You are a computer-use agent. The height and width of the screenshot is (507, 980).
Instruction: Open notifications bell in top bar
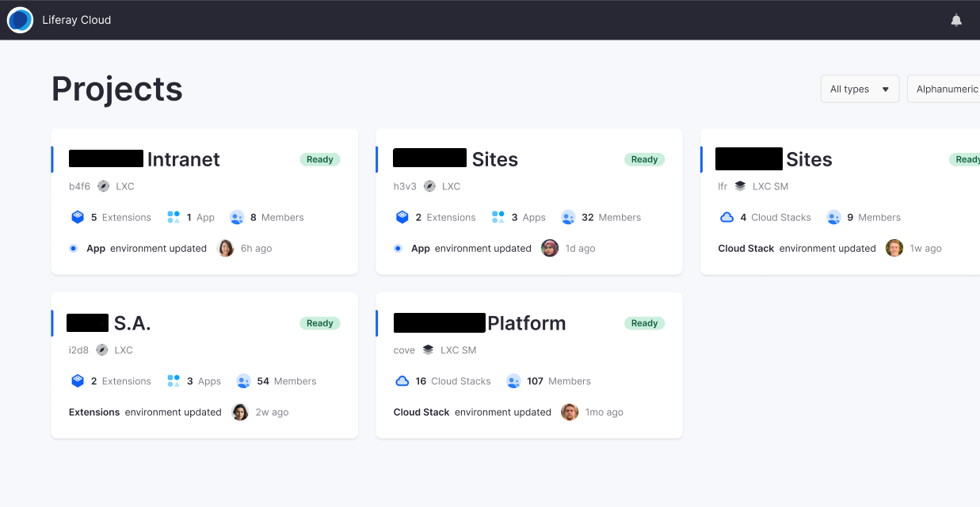click(956, 21)
